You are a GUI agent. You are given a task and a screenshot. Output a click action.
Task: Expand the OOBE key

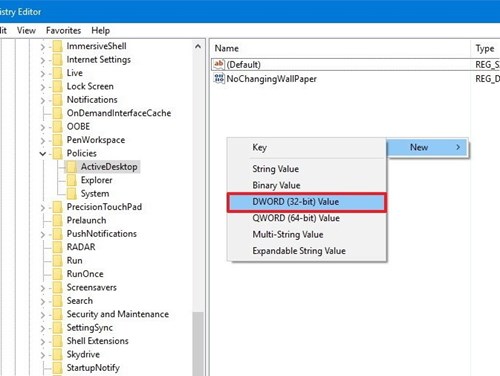point(43,127)
